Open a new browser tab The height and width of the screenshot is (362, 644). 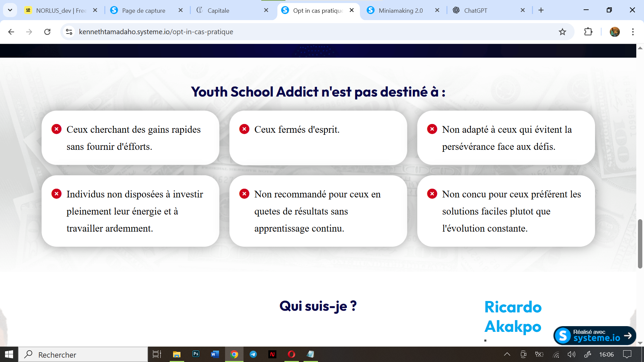[x=541, y=10]
